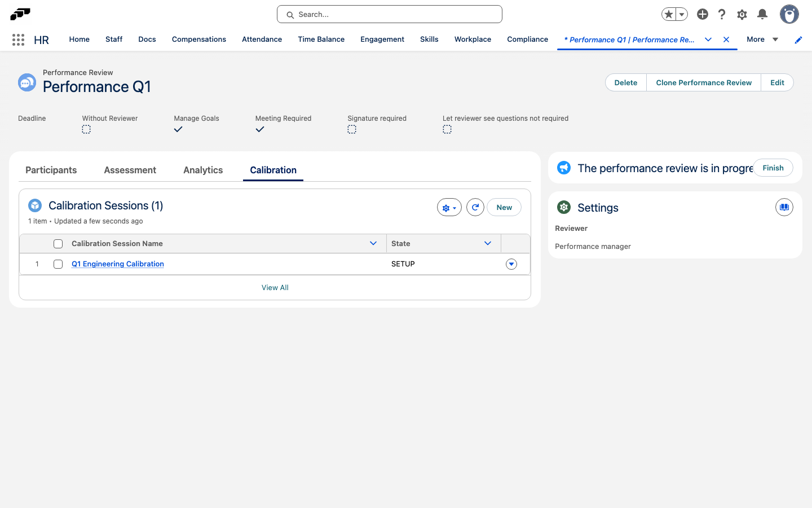This screenshot has width=812, height=508.
Task: Click the Edit button
Action: 778,82
